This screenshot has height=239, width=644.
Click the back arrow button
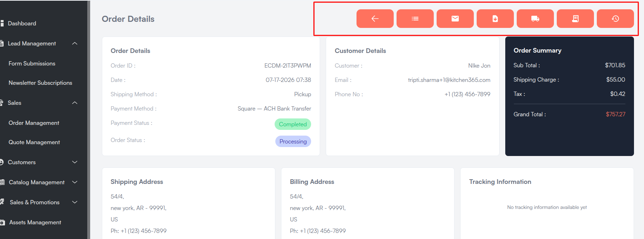point(375,19)
